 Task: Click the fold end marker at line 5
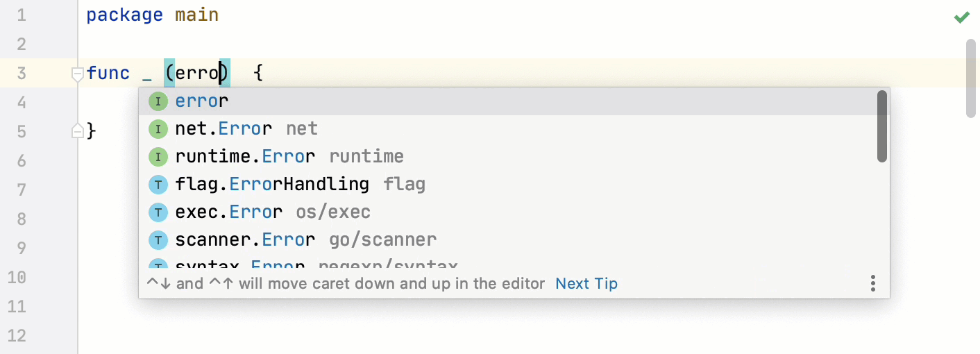(x=78, y=130)
